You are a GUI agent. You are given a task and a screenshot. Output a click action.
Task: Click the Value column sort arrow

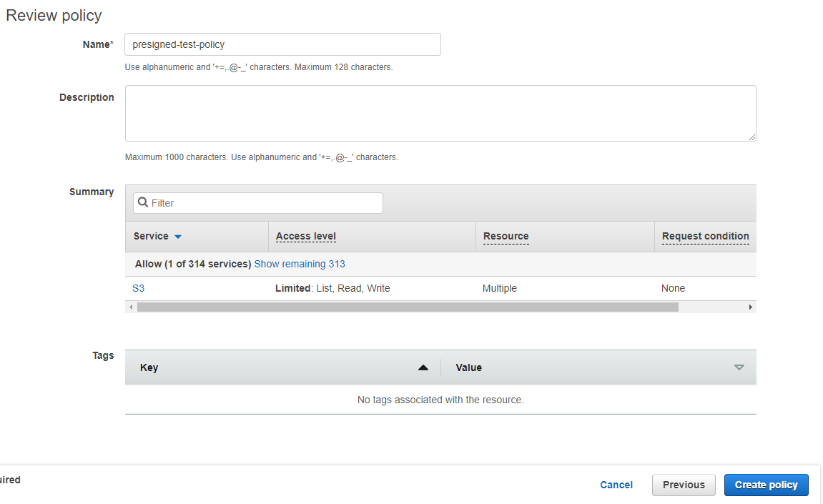(x=739, y=367)
